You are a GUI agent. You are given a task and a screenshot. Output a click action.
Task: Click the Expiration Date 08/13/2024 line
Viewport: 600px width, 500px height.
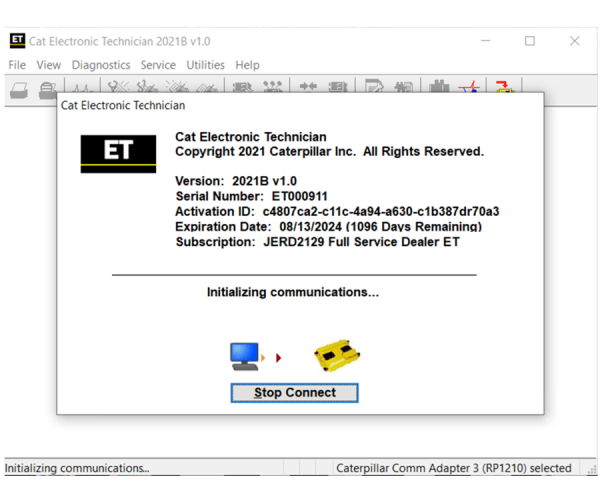(328, 226)
